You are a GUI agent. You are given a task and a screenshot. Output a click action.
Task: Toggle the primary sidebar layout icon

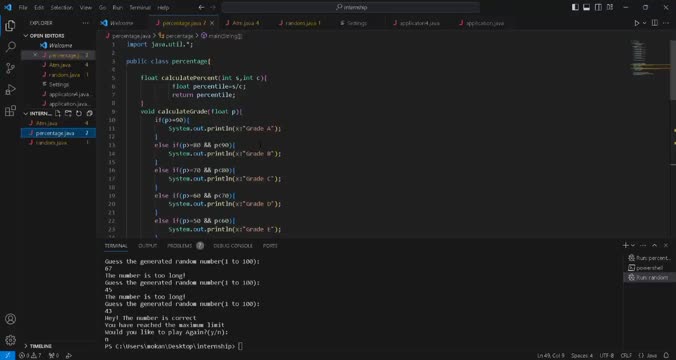[575, 7]
